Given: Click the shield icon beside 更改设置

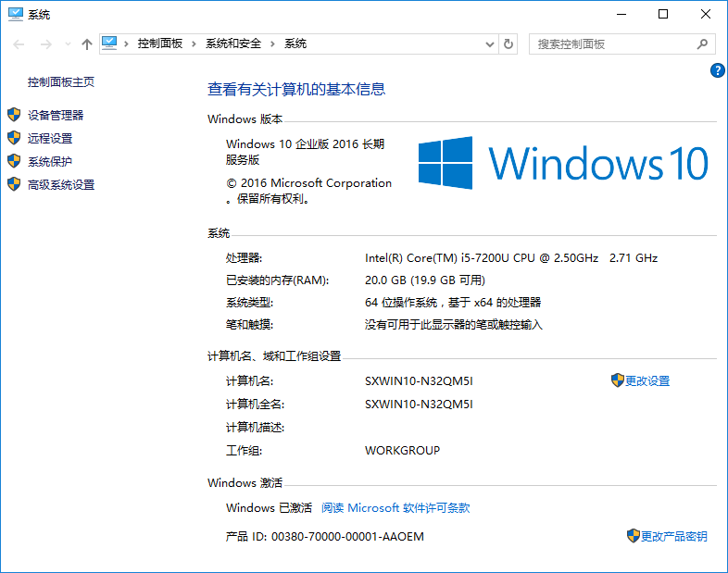Looking at the screenshot, I should pos(618,380).
